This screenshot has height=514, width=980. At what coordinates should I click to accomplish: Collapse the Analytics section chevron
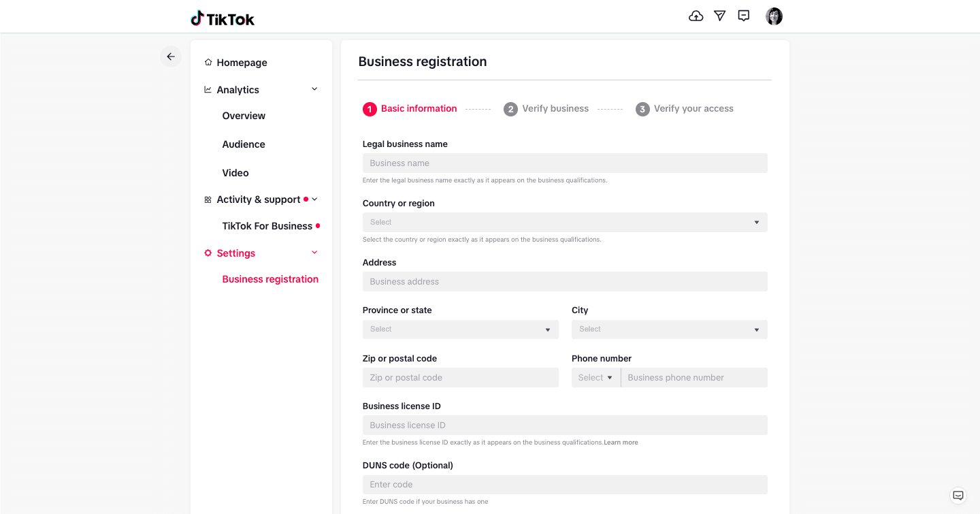pos(314,89)
